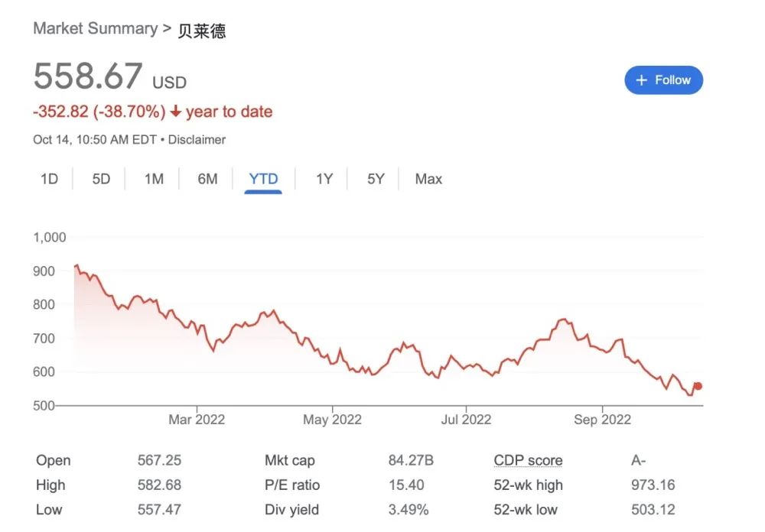
Task: Click the red down arrow icon
Action: point(176,112)
